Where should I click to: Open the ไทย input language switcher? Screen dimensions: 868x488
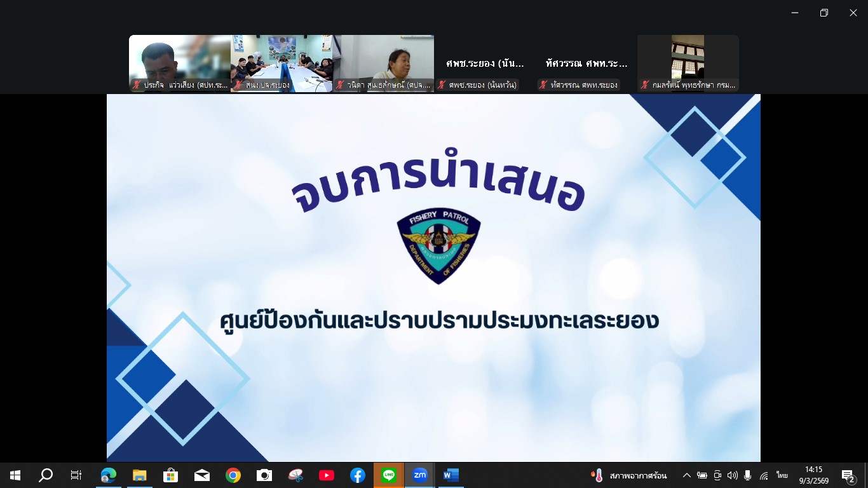pyautogui.click(x=782, y=475)
